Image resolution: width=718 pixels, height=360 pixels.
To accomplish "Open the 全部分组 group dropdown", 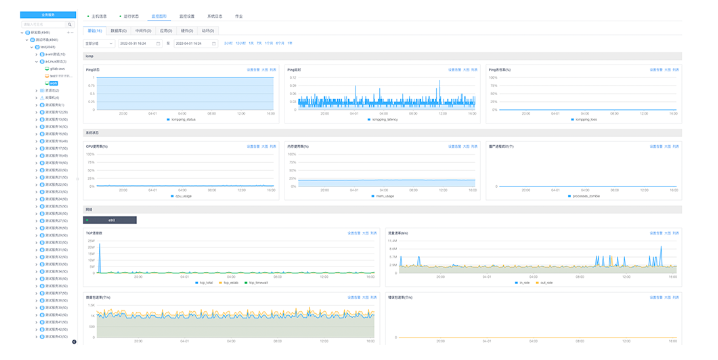I will pyautogui.click(x=99, y=44).
